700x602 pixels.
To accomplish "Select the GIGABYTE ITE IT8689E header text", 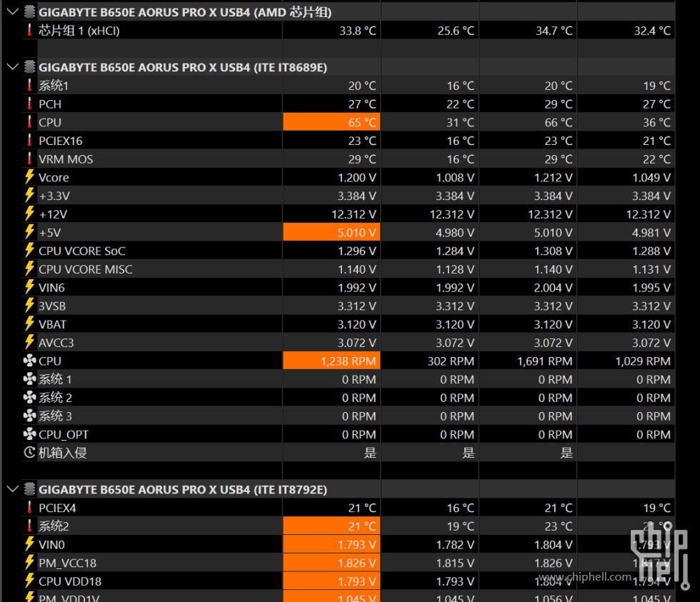I will (x=183, y=67).
